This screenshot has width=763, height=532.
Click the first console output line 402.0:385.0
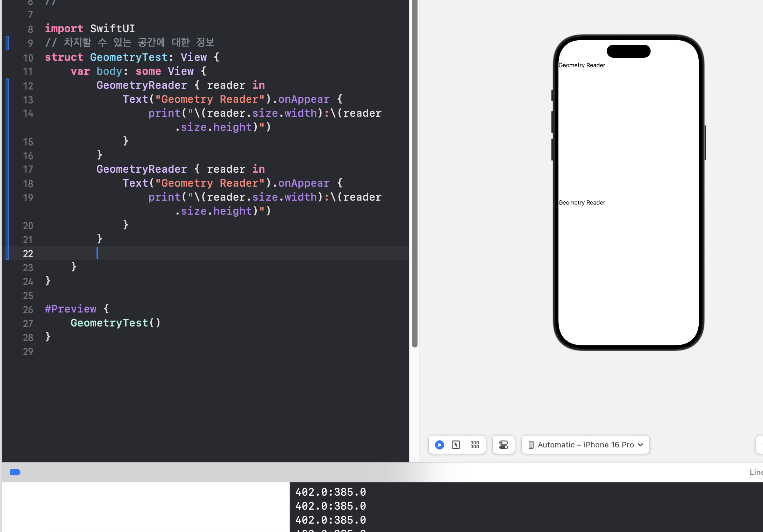coord(330,492)
